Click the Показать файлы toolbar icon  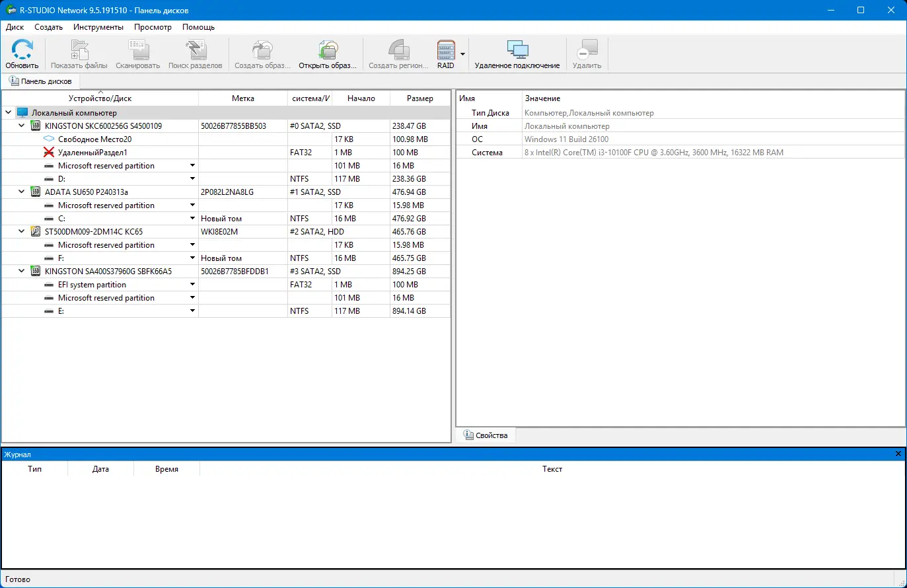pyautogui.click(x=79, y=53)
